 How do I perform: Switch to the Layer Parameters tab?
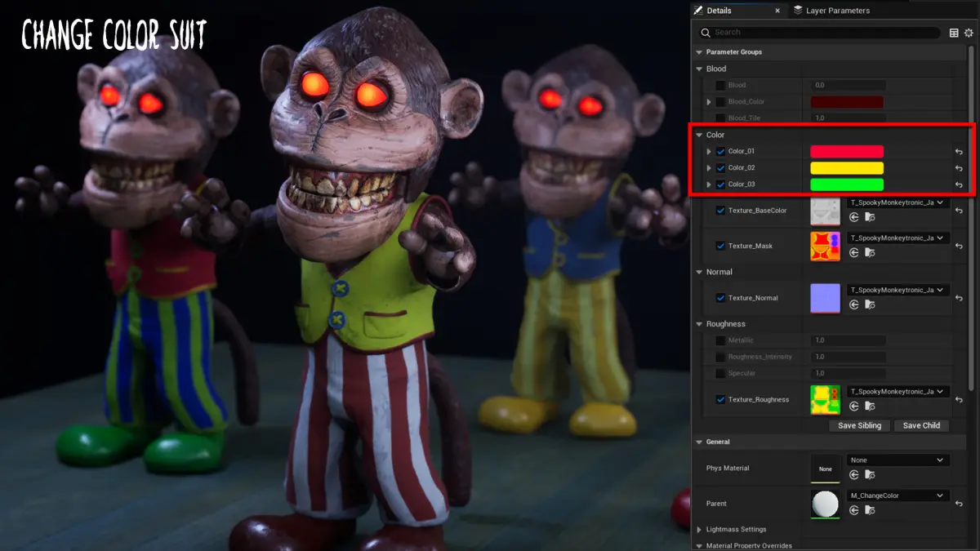tap(832, 11)
